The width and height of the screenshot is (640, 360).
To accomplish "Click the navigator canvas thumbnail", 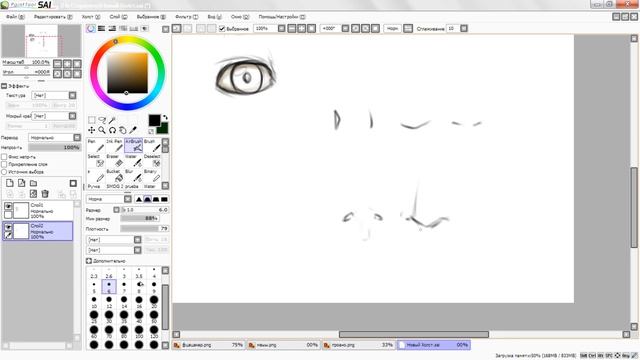I will 42,41.
